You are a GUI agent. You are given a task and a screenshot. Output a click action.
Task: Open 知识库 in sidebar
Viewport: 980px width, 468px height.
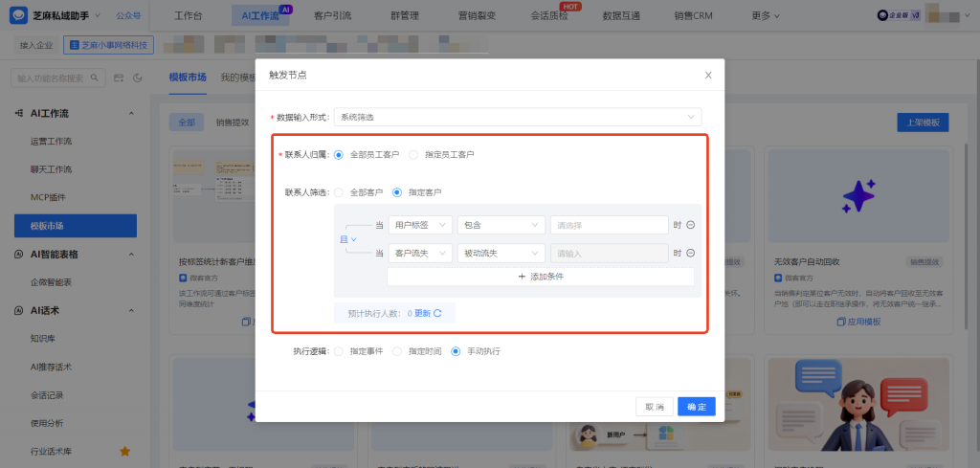[43, 339]
